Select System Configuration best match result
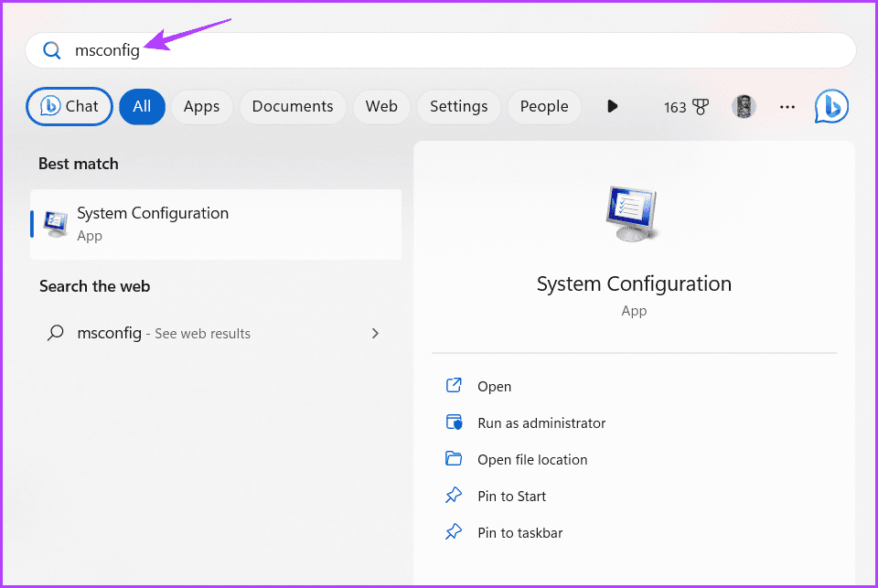This screenshot has width=878, height=588. 216,224
